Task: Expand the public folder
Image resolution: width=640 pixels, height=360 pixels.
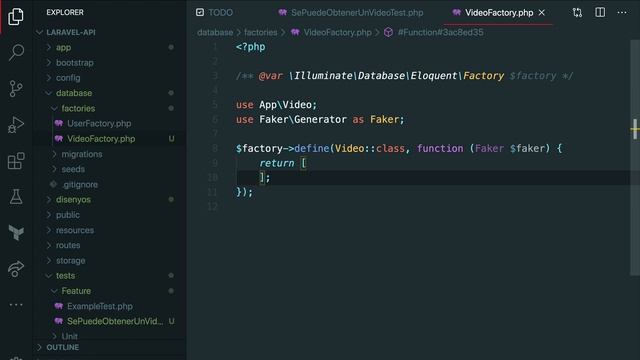Action: pos(68,215)
